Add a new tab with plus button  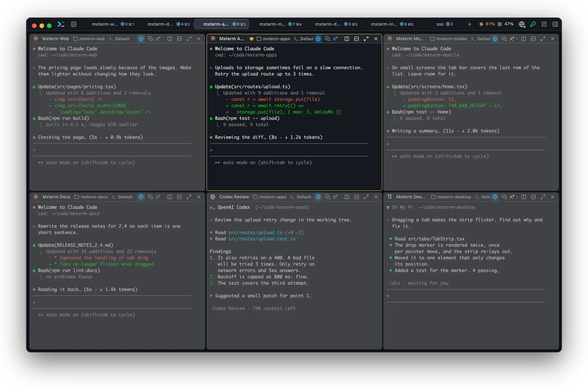(x=469, y=24)
